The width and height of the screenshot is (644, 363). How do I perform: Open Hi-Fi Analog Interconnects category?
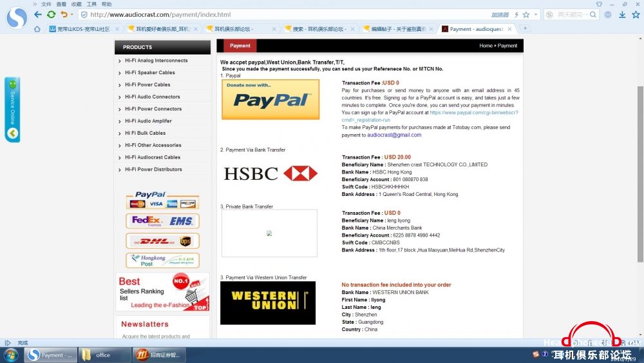point(156,61)
